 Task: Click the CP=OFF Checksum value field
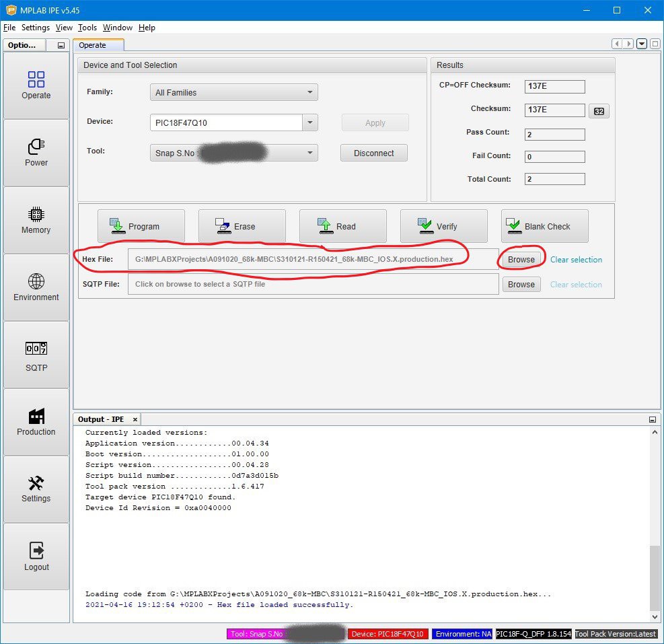[555, 86]
